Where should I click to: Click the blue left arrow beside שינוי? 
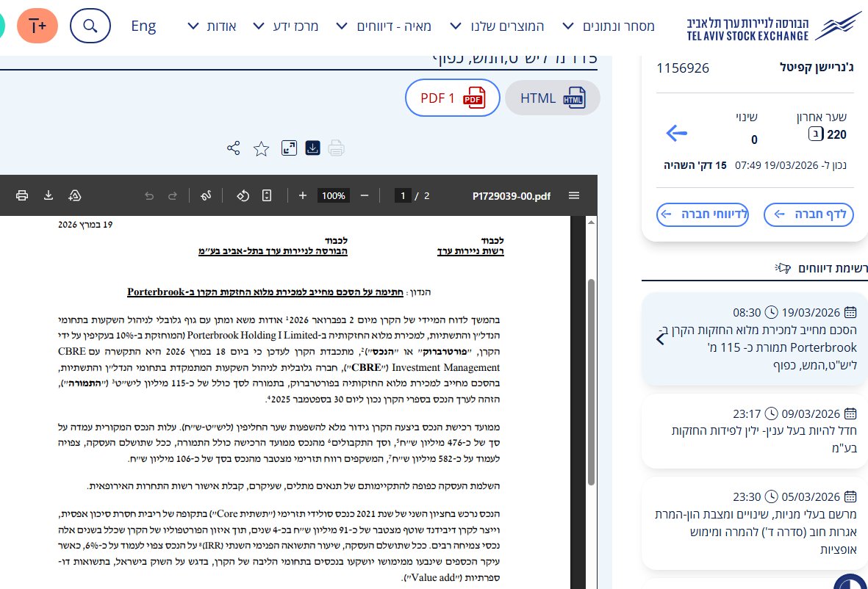click(676, 133)
